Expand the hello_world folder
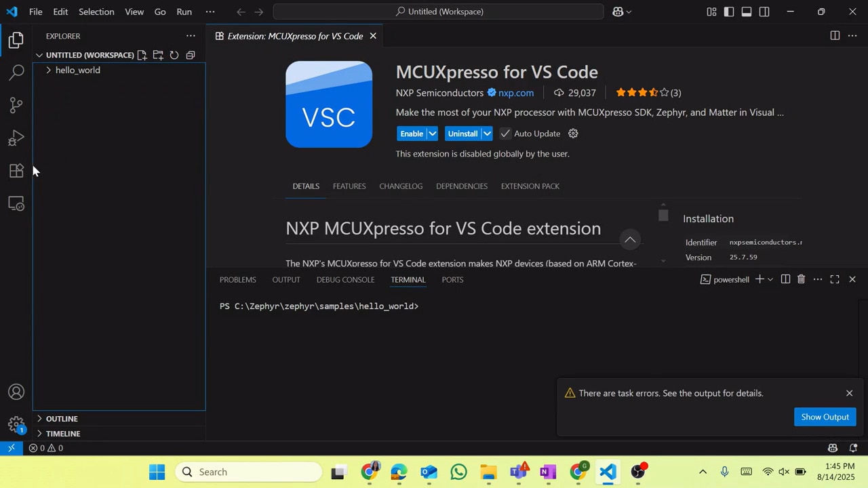 pos(49,70)
